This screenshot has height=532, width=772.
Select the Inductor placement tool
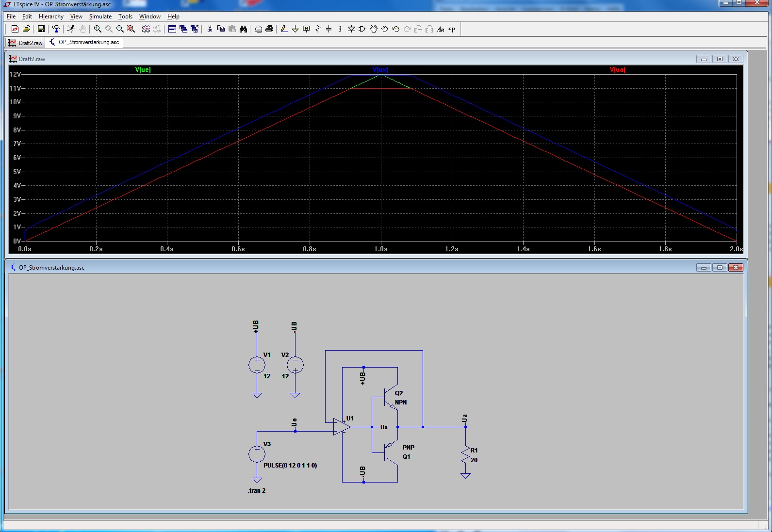[340, 29]
